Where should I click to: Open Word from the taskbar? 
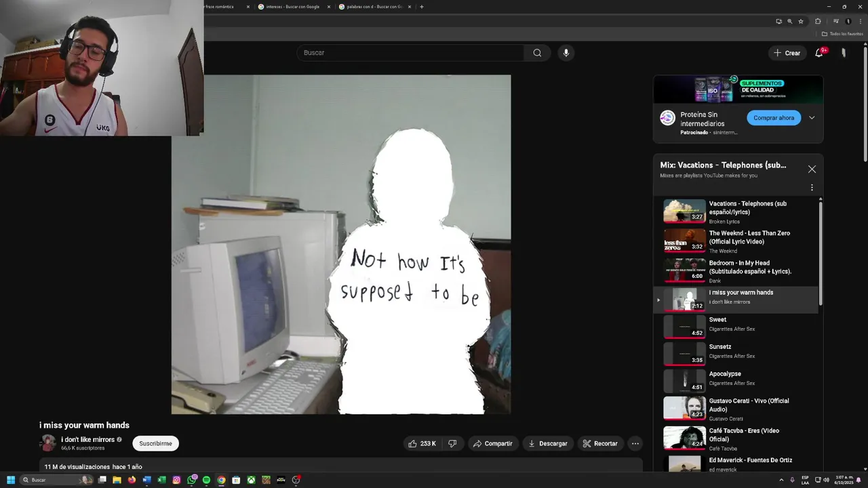click(x=146, y=480)
